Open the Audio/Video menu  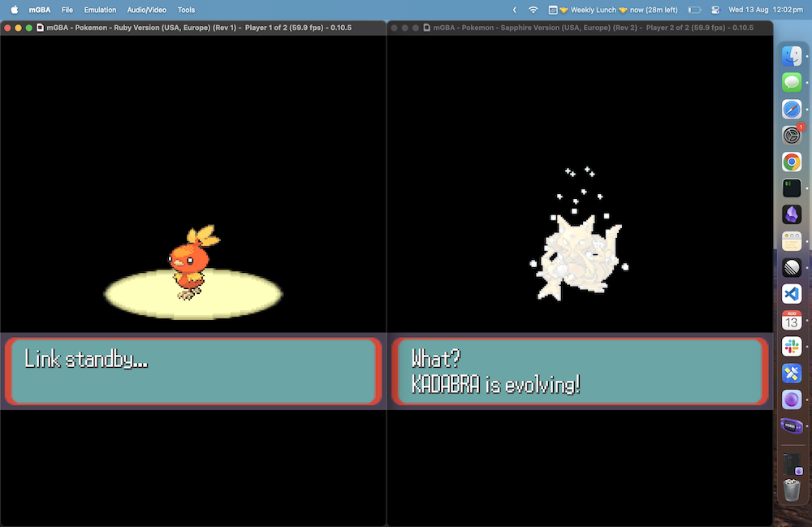(x=147, y=10)
